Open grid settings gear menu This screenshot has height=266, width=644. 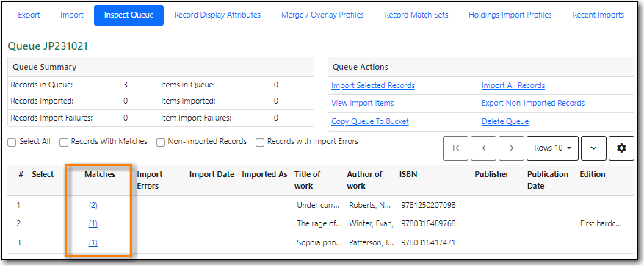(x=621, y=148)
